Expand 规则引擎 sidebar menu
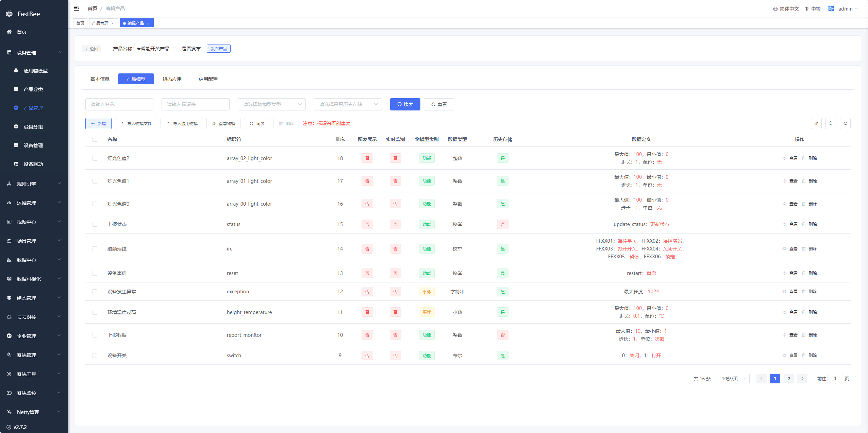The height and width of the screenshot is (433, 868). pos(34,184)
